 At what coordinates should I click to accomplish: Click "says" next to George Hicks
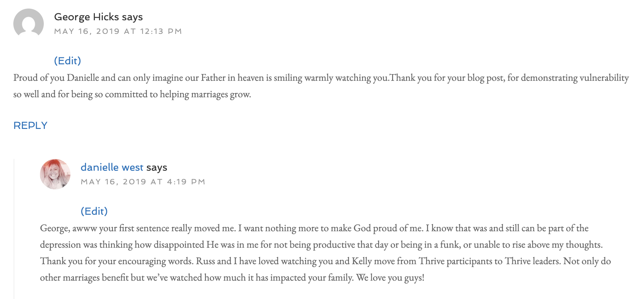pyautogui.click(x=132, y=17)
